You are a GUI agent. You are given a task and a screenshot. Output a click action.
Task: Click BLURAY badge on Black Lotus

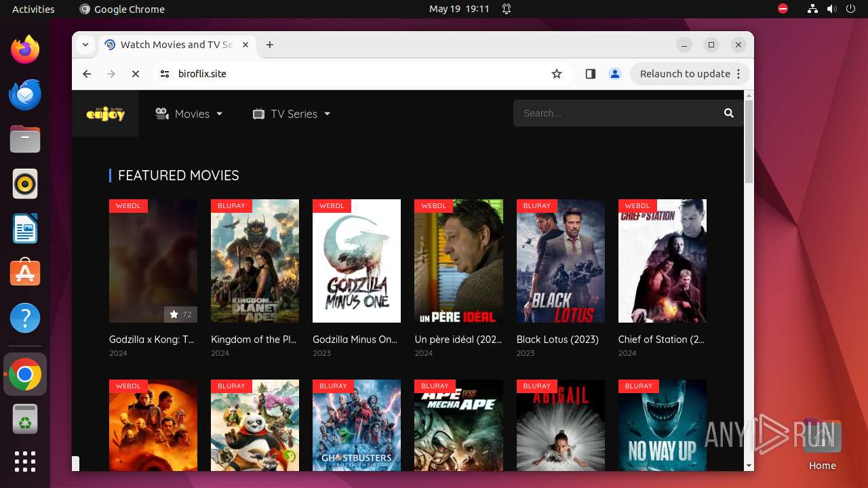point(536,205)
